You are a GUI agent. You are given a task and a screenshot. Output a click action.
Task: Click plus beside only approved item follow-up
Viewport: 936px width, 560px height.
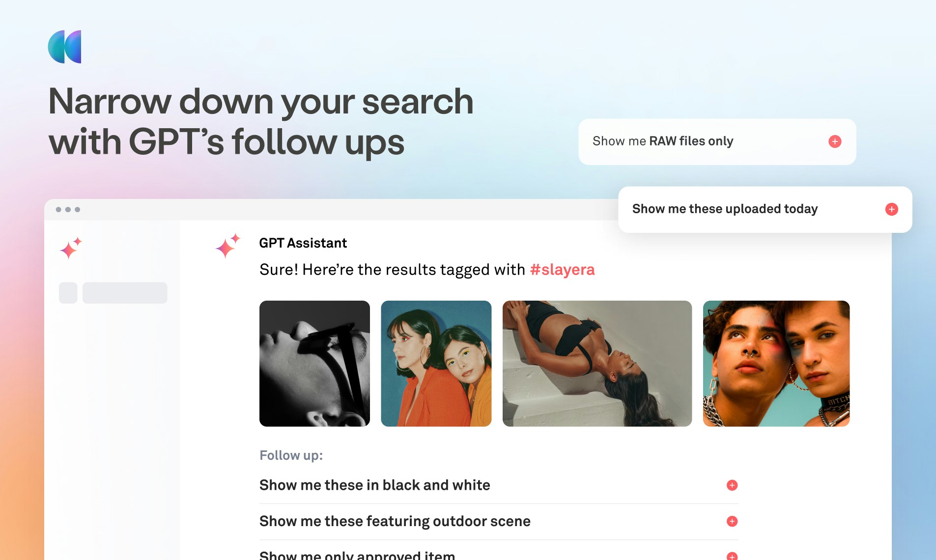[x=732, y=556]
